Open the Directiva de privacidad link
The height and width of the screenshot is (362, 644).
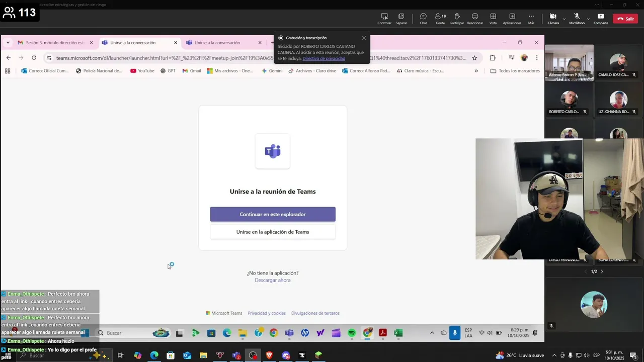[x=324, y=59]
